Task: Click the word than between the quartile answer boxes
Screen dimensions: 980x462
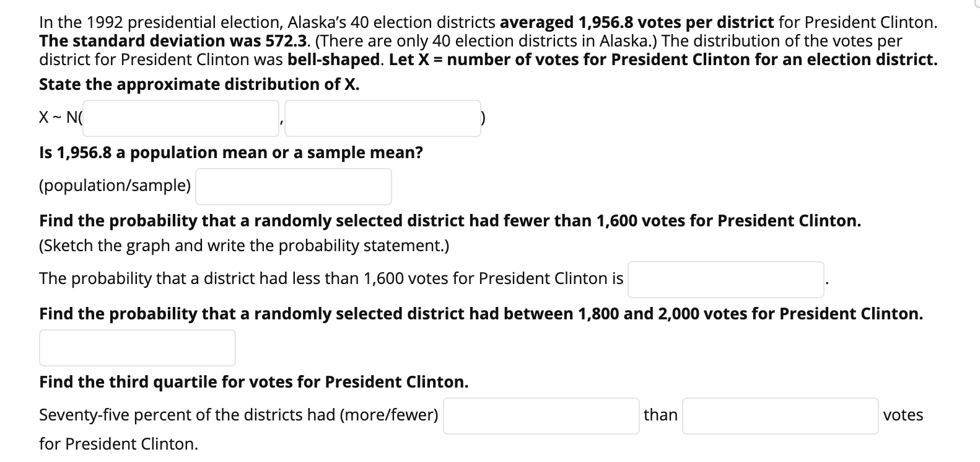Action: 659,415
